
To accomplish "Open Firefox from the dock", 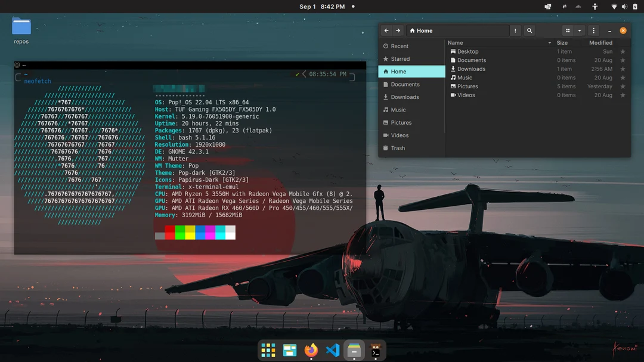I will [x=311, y=350].
